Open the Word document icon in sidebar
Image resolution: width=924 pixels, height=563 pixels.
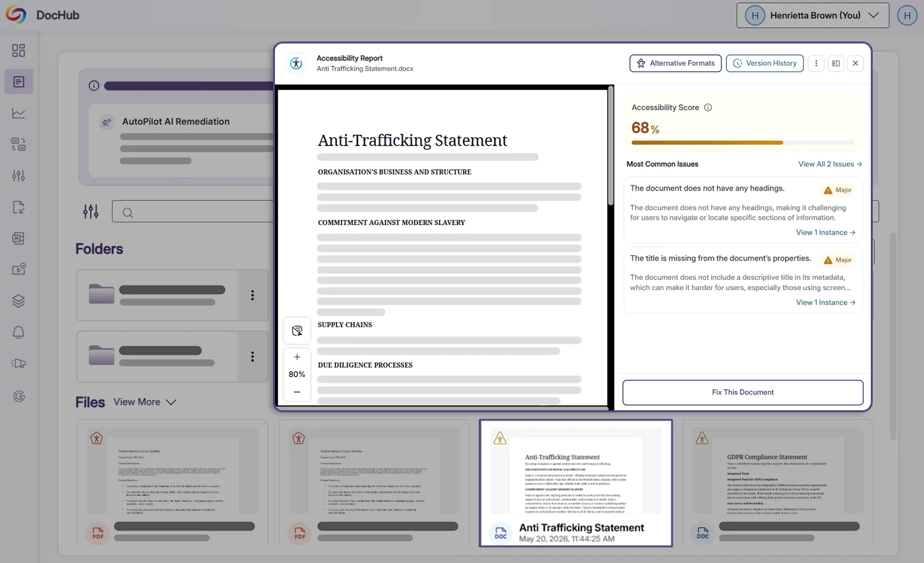19,238
